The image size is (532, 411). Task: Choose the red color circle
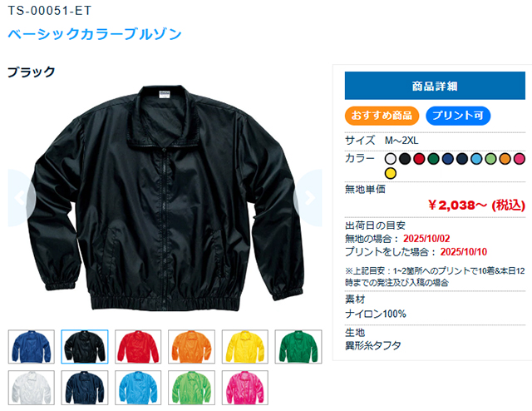tap(419, 159)
